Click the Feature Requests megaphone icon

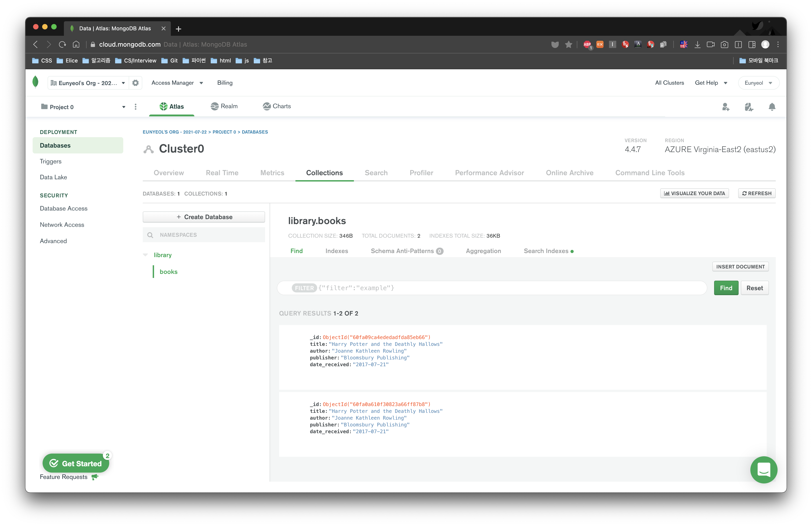pos(95,477)
